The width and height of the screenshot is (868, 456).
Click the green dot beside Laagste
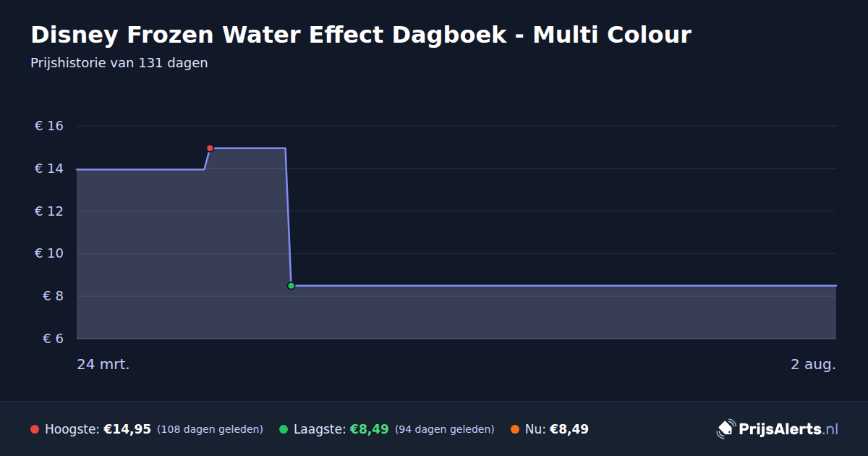284,429
